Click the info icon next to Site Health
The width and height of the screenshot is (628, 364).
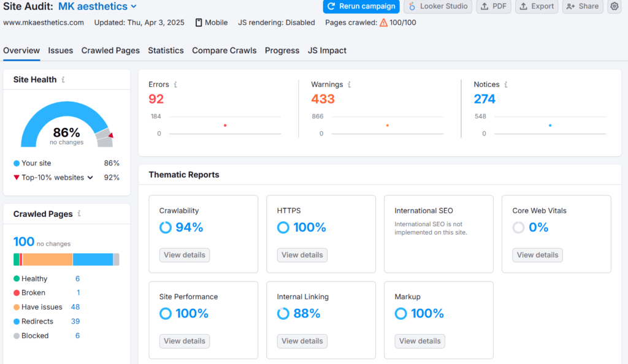click(x=63, y=80)
